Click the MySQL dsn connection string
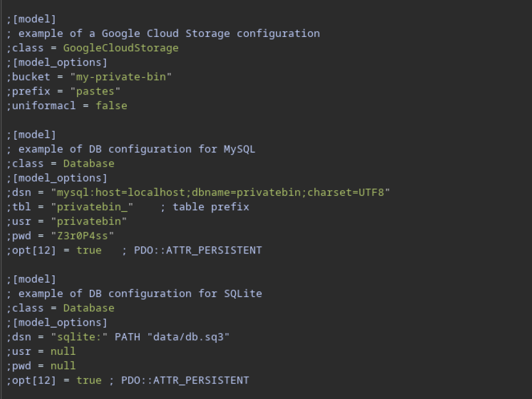This screenshot has width=532, height=399. [220, 192]
